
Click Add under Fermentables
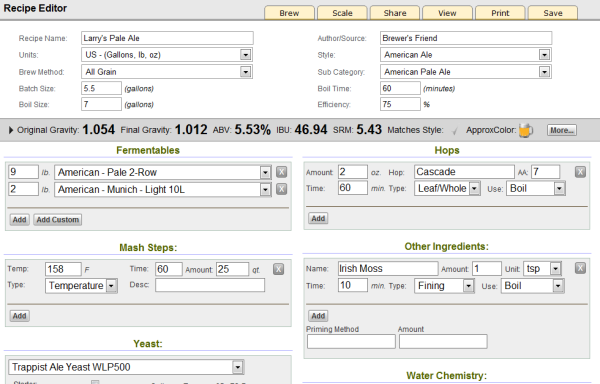click(x=20, y=220)
